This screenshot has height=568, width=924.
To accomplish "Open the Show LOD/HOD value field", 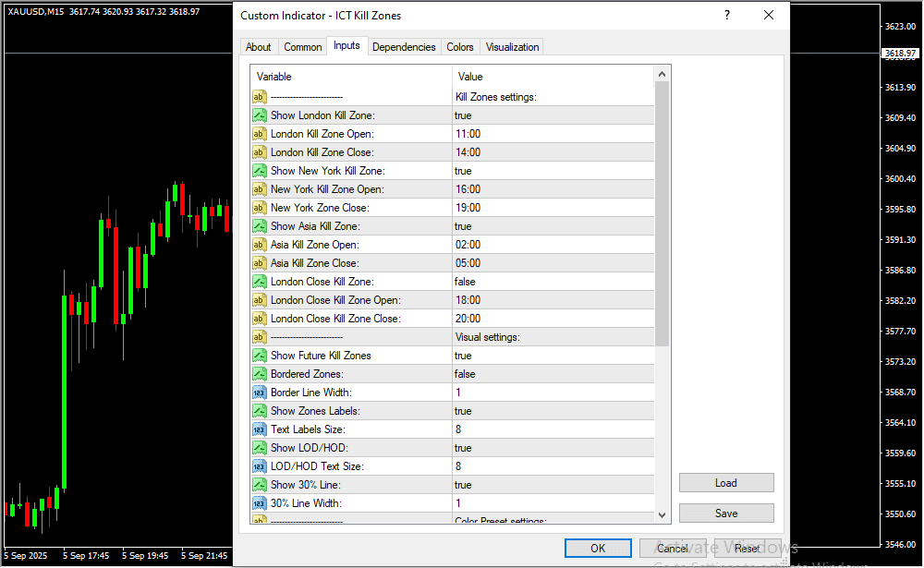I will pos(552,448).
